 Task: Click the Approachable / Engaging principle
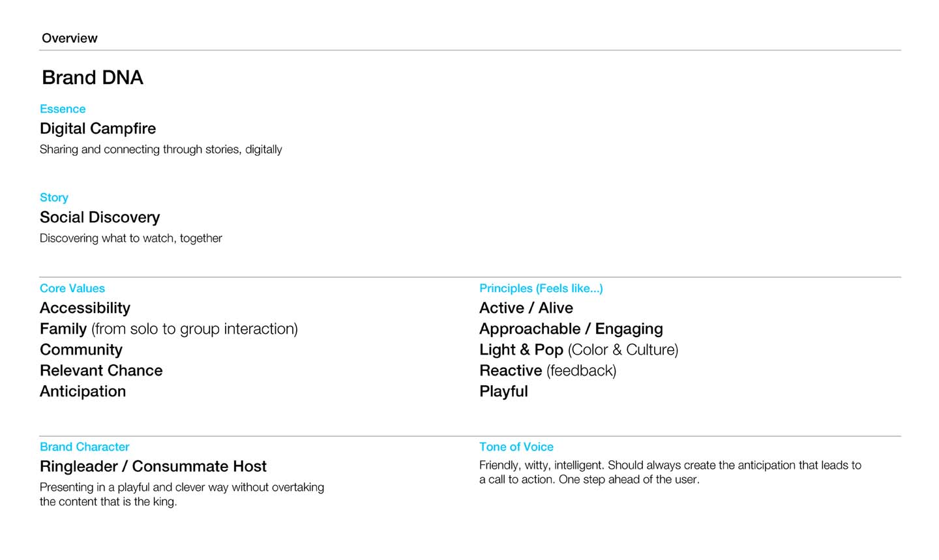(571, 329)
